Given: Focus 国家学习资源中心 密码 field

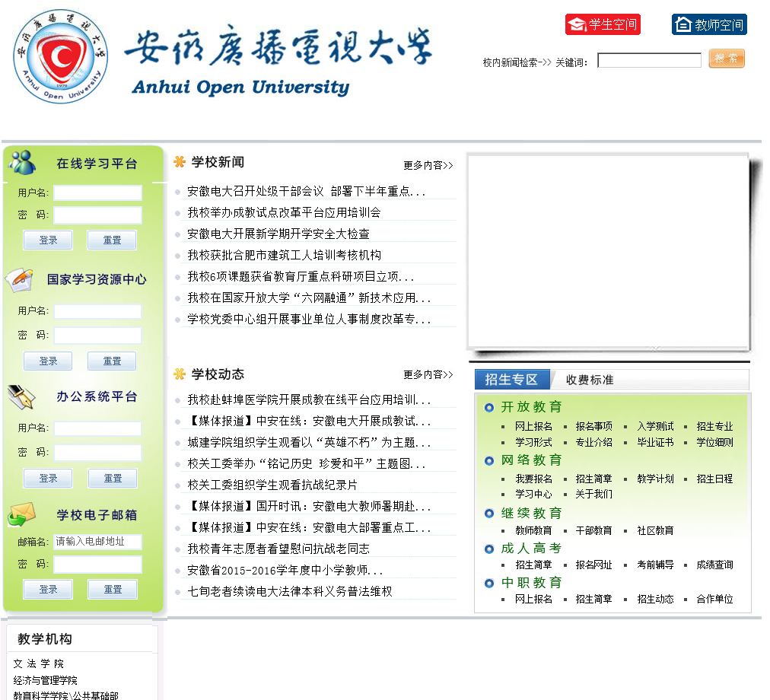Looking at the screenshot, I should click(97, 335).
